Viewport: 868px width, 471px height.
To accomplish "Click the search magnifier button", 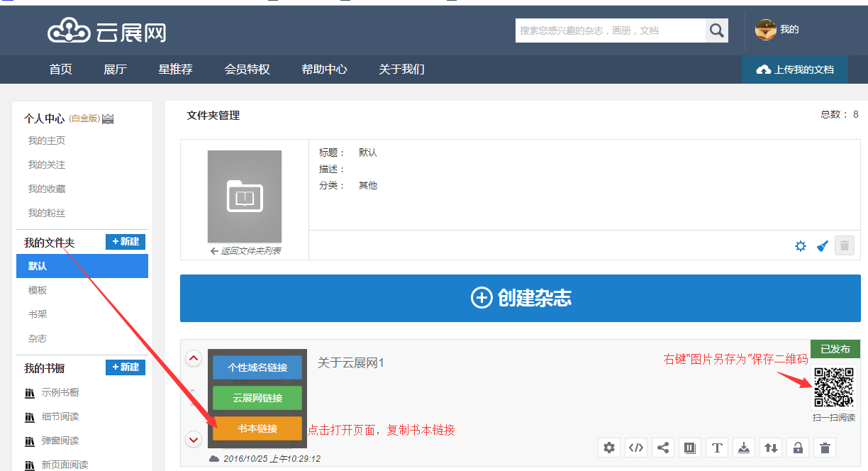I will tap(717, 31).
